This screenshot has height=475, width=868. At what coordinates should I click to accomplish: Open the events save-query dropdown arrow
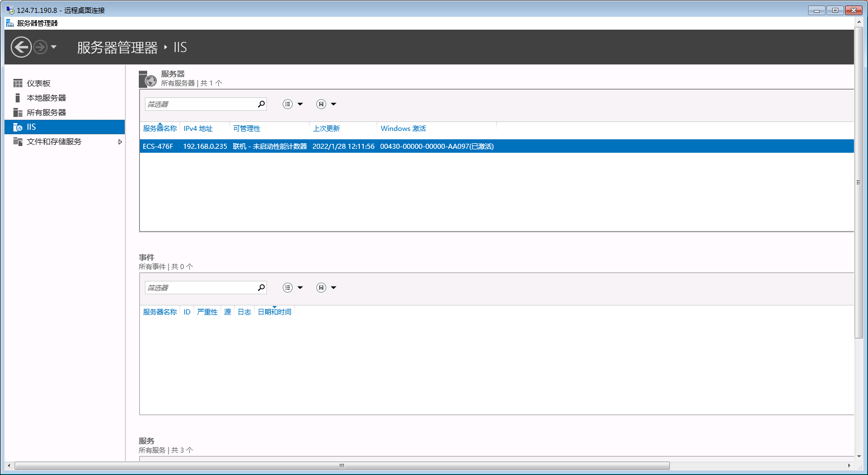click(334, 288)
